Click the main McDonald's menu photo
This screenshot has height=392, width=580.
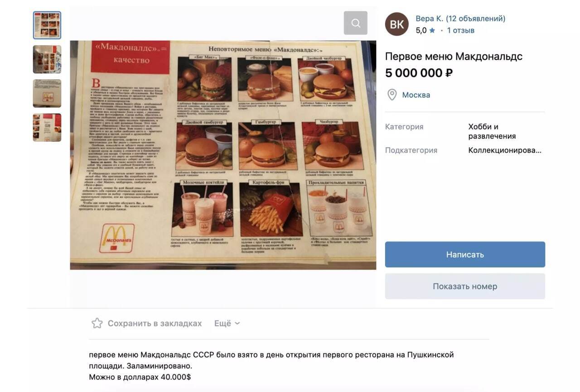tap(223, 155)
